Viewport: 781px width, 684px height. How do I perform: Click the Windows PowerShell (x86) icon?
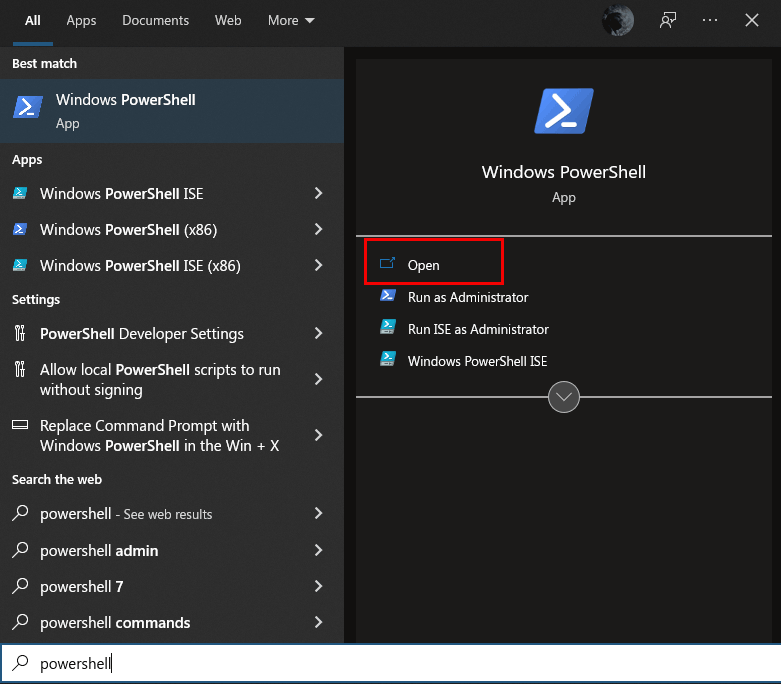(x=20, y=229)
